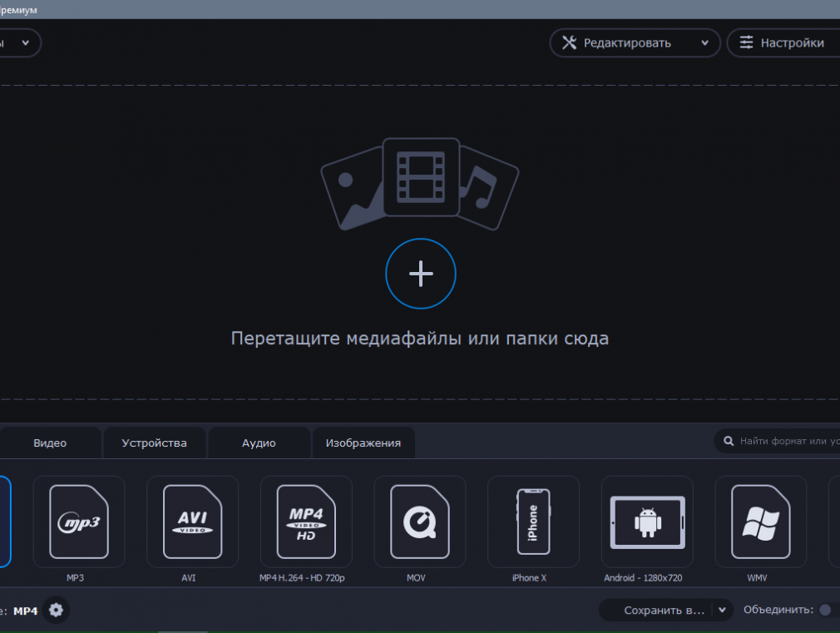
Task: Pick the Android 1280x720 tablet preset
Action: click(x=647, y=522)
